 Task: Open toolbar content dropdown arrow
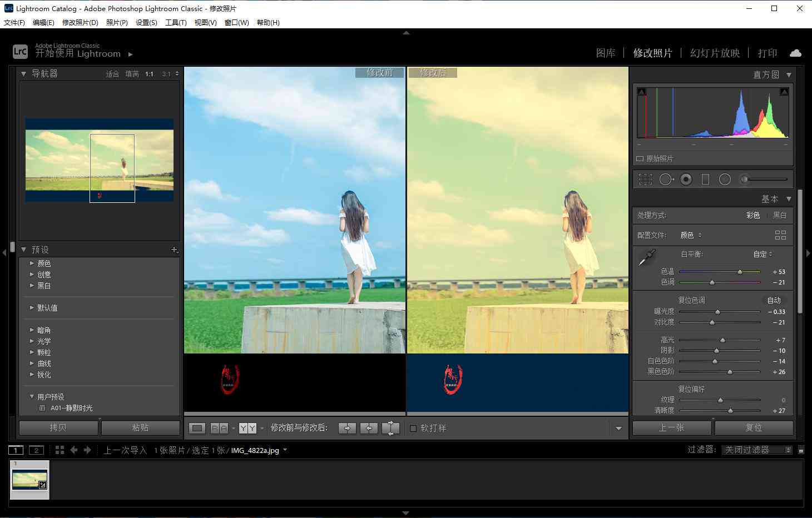[618, 429]
